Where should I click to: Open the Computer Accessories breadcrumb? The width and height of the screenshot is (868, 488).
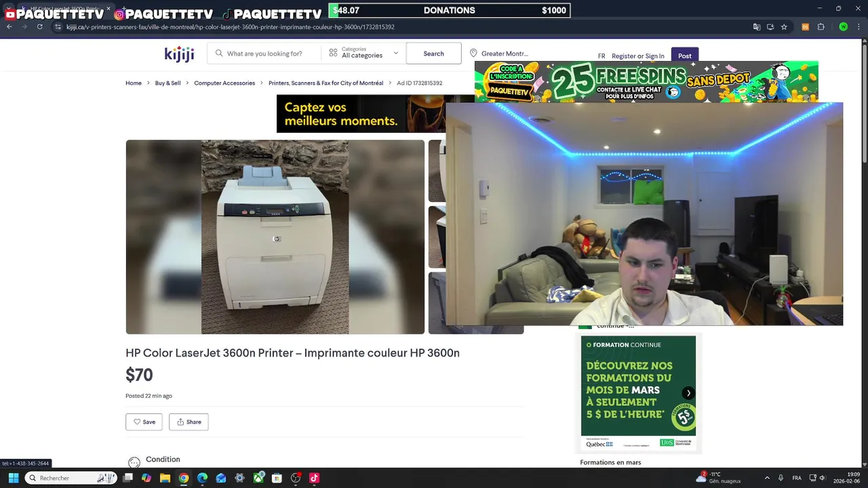coord(224,83)
